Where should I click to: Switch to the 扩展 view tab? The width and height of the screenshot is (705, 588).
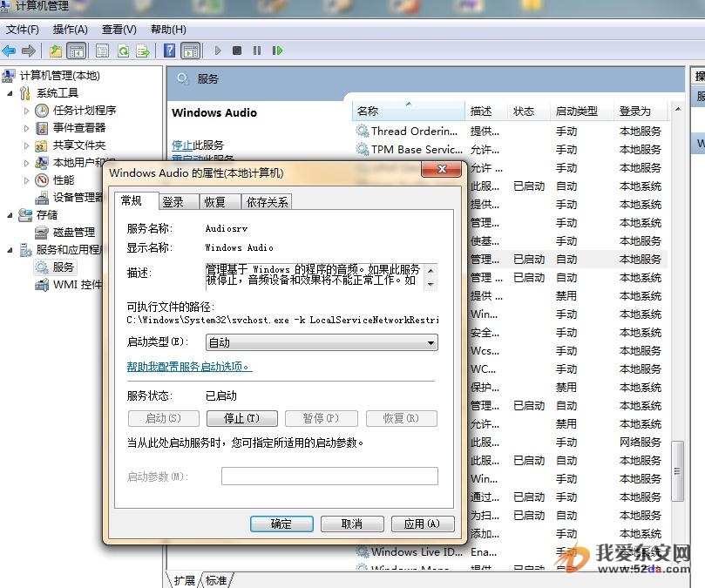185,580
